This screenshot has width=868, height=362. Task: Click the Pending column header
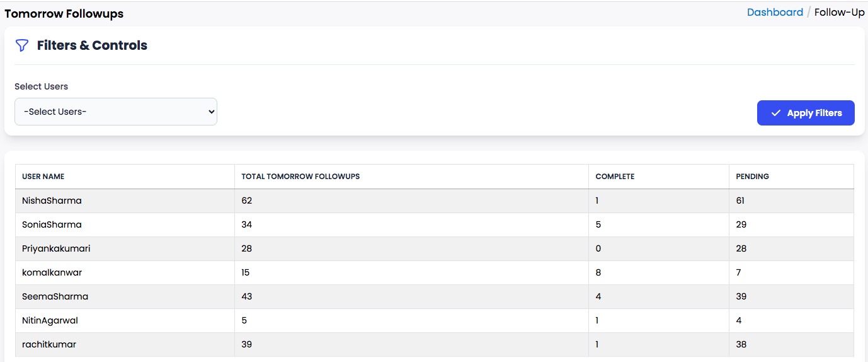tap(752, 177)
